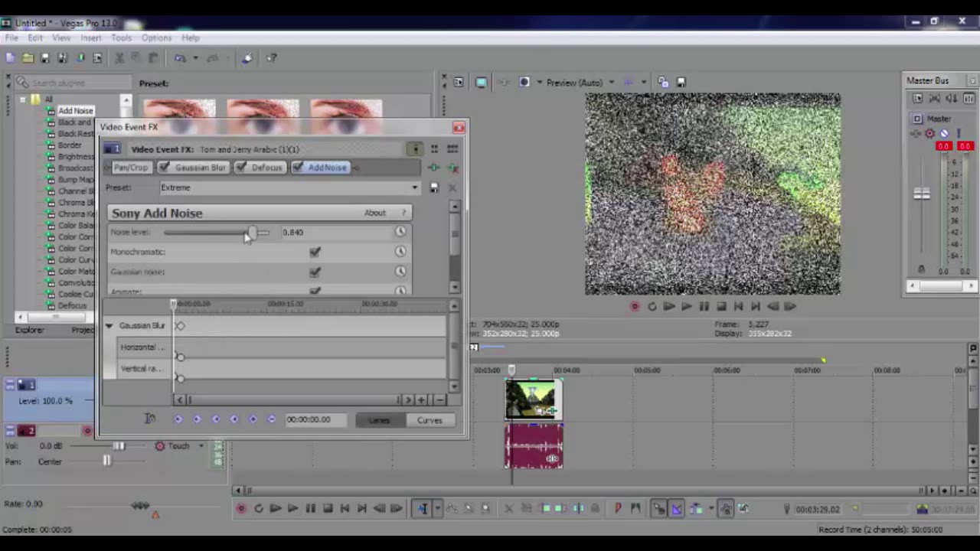Select the red audio clip on the timeline
This screenshot has height=551, width=980.
pos(534,446)
